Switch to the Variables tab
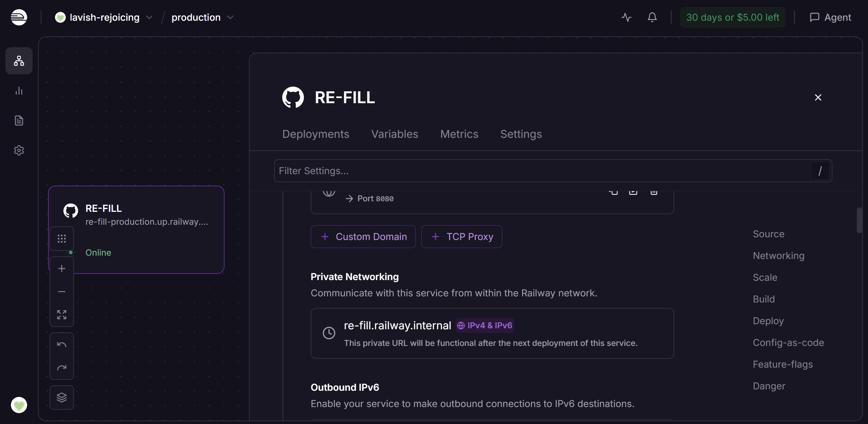868x424 pixels. point(395,134)
